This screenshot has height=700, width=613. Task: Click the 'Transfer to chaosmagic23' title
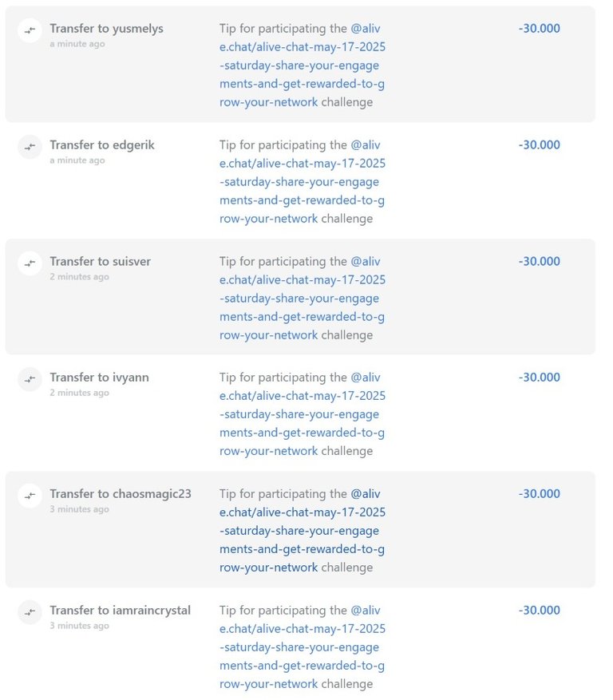(121, 494)
